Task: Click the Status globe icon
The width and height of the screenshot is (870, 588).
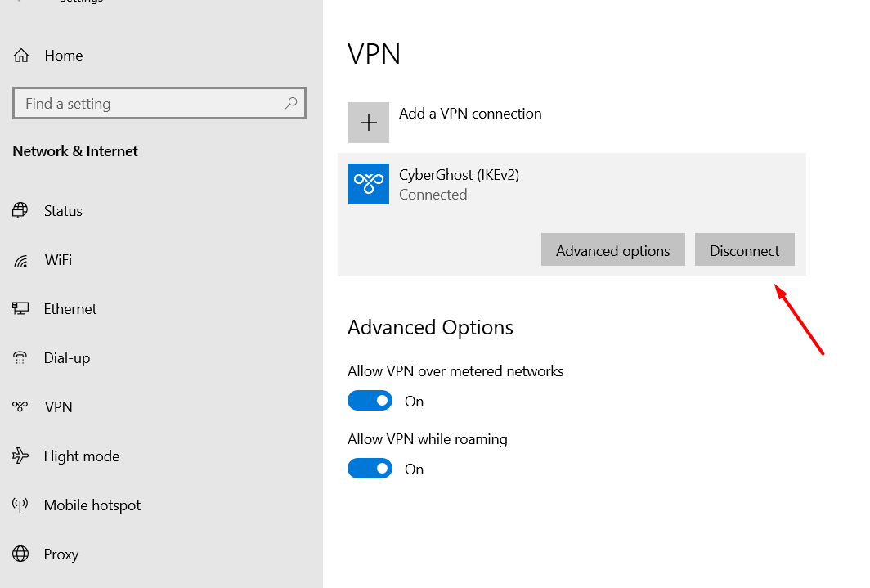Action: tap(20, 211)
